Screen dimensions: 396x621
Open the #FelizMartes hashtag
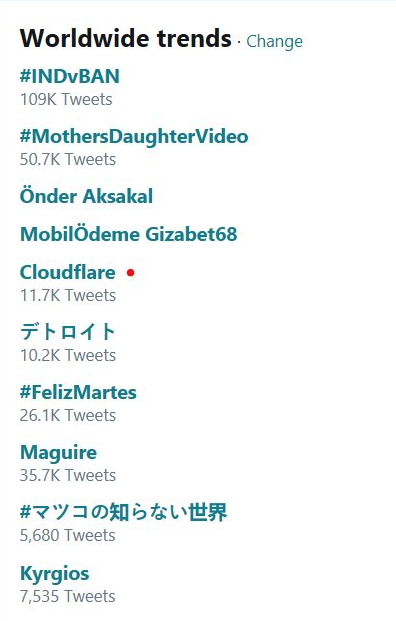78,392
